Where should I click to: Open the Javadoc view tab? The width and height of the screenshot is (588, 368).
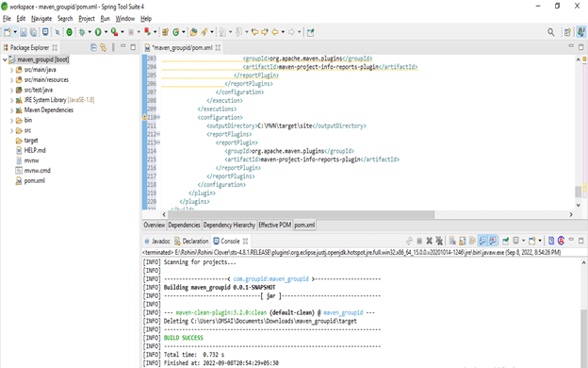(157, 241)
